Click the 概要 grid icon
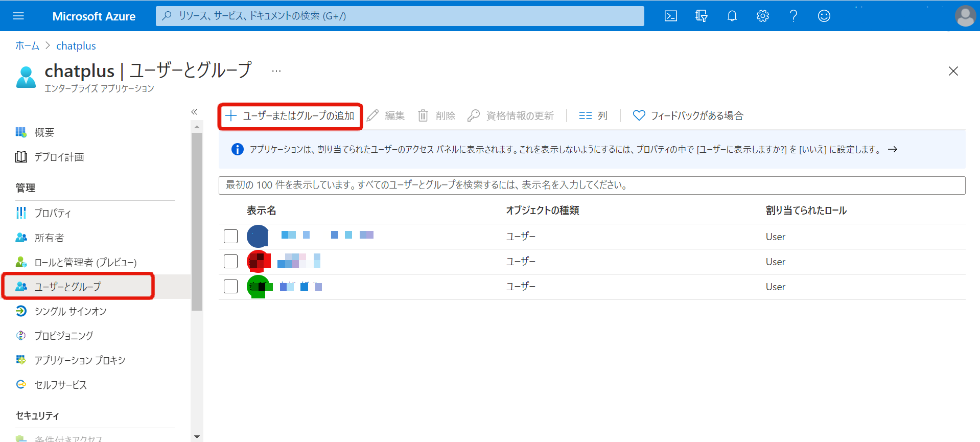 21,132
